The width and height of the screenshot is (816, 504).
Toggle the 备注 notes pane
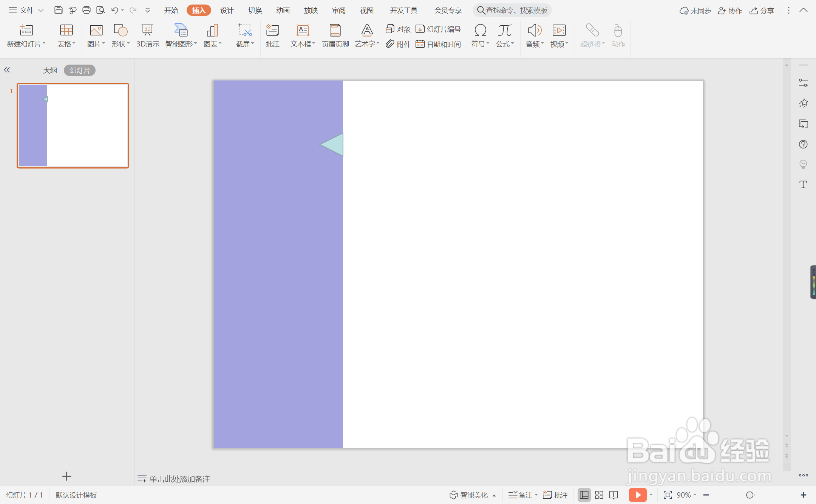point(521,495)
